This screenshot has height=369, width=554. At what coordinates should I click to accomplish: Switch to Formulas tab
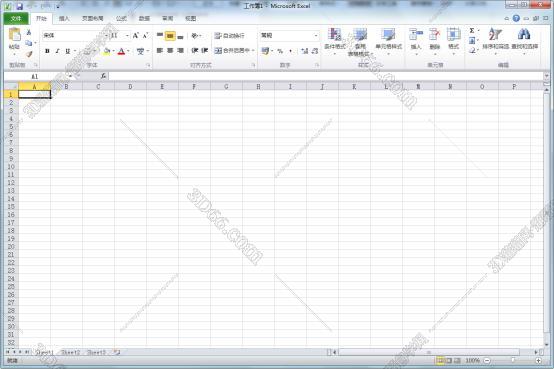pyautogui.click(x=121, y=18)
